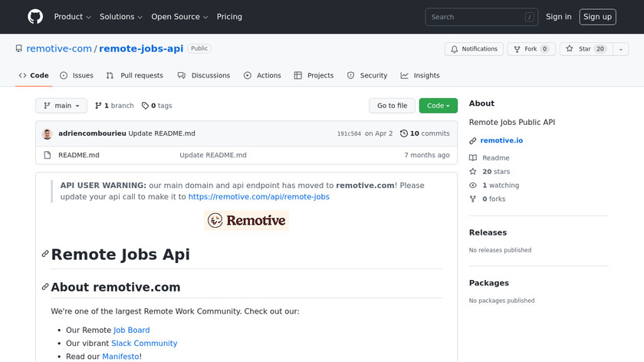Click the Go to file button
This screenshot has width=644, height=362.
click(392, 106)
